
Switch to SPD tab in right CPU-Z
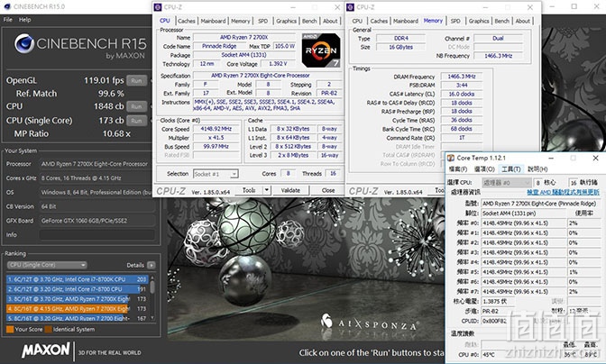(x=455, y=21)
